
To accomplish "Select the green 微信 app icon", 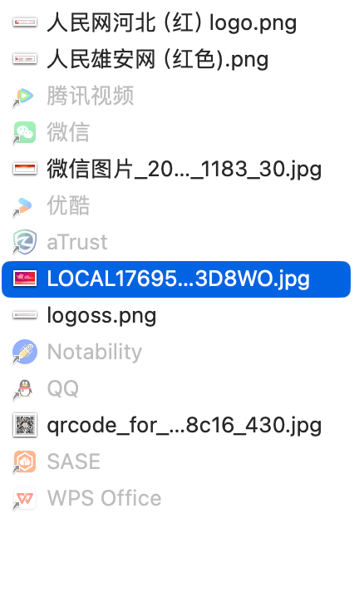I will coord(25,133).
